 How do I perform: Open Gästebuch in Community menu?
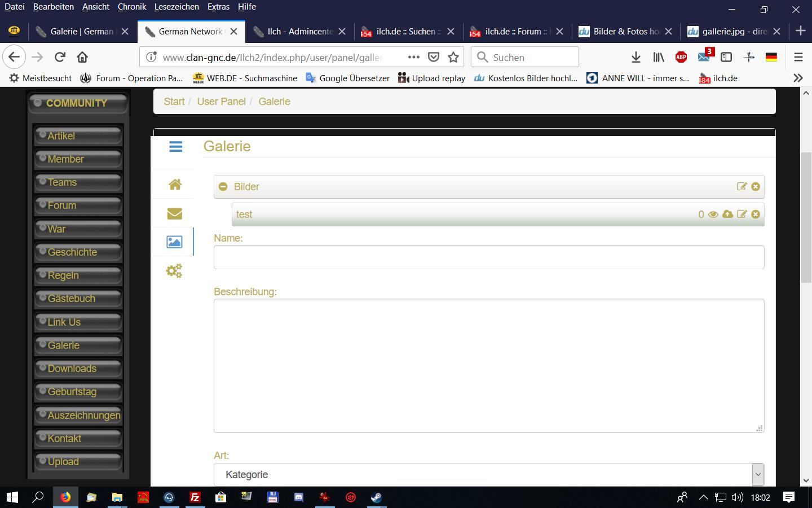pos(78,299)
